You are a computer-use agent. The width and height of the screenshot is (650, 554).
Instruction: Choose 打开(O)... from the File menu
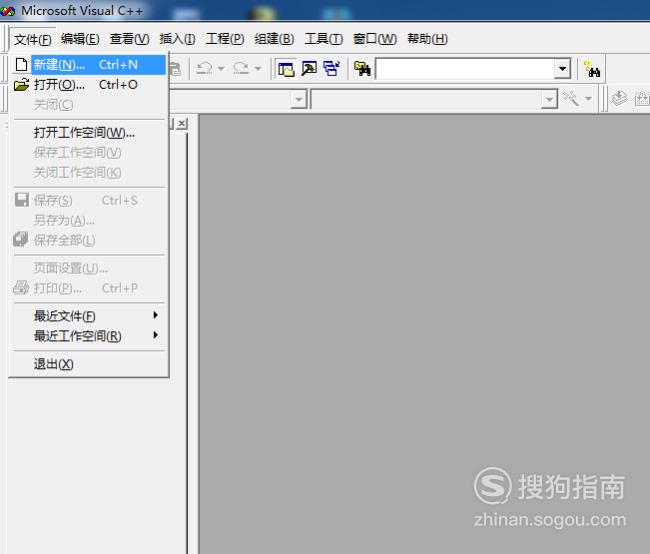pyautogui.click(x=89, y=85)
